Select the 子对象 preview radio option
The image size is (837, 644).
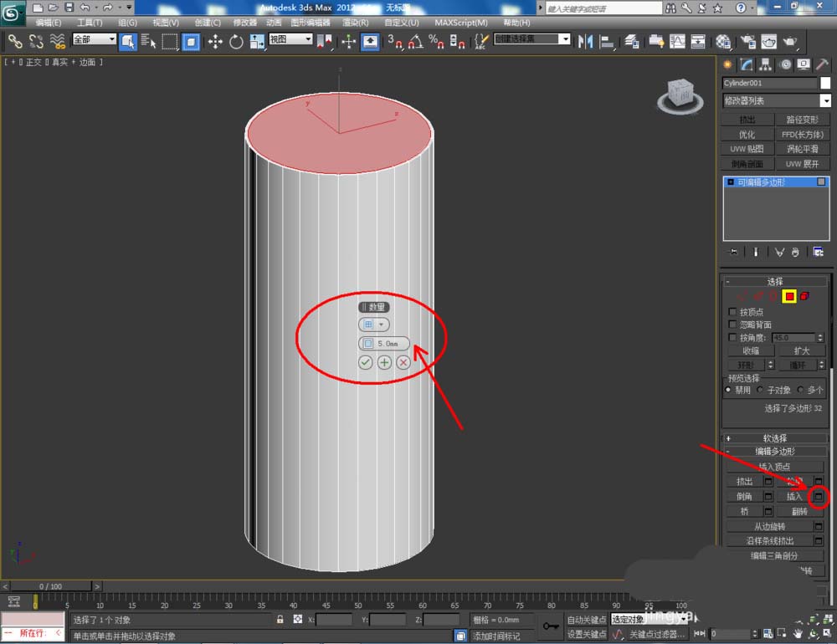click(761, 390)
